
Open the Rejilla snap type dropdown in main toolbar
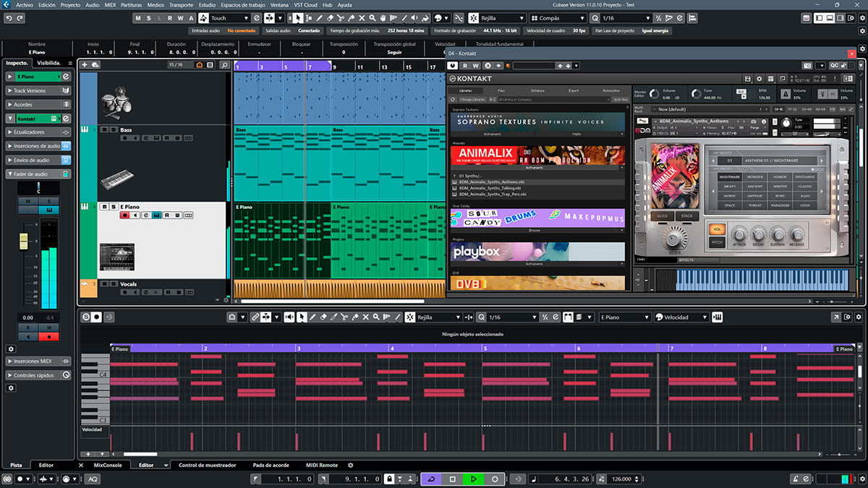pyautogui.click(x=502, y=17)
